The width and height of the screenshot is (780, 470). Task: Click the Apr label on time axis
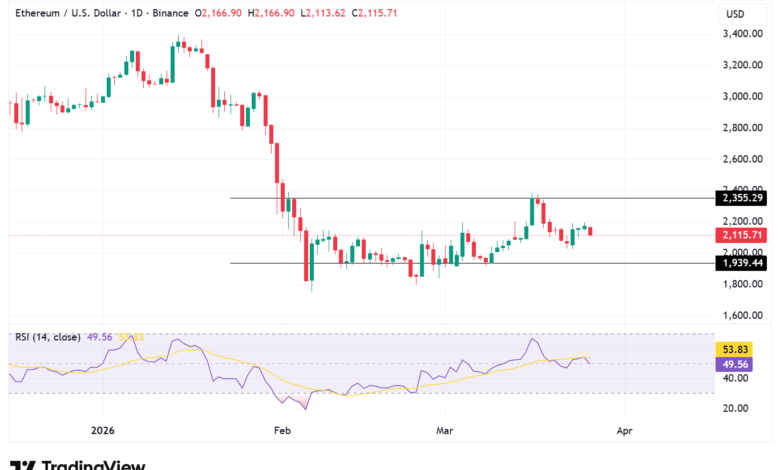pos(624,433)
